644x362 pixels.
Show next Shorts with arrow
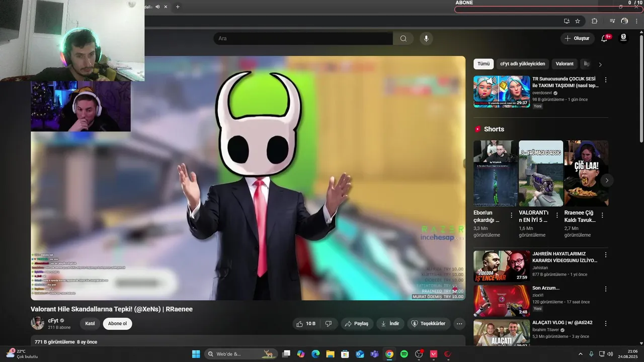point(607,180)
